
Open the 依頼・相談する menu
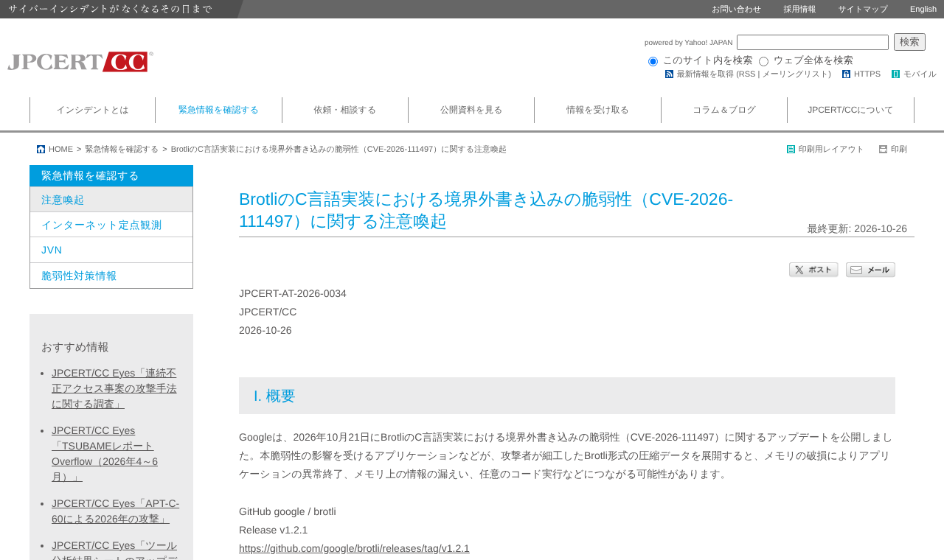click(x=344, y=110)
